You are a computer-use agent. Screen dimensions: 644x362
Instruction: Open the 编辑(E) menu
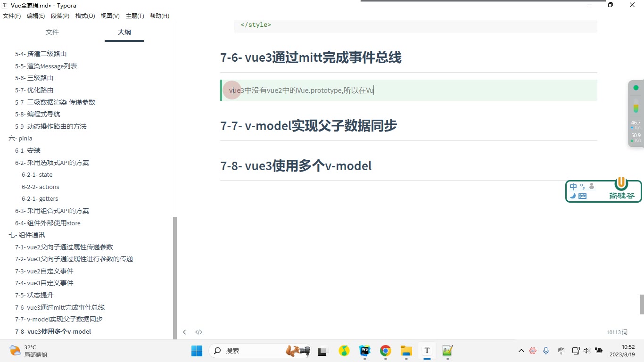click(x=36, y=16)
